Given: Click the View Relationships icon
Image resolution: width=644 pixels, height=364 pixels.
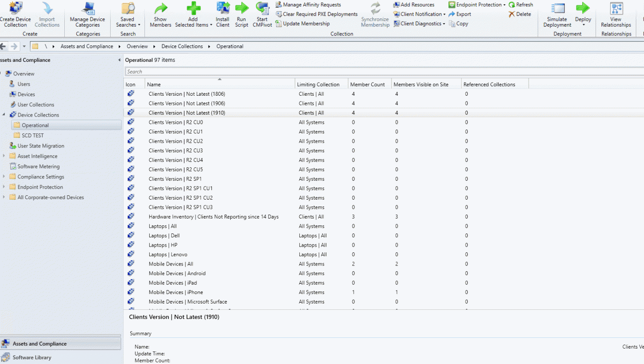Looking at the screenshot, I should point(616,15).
